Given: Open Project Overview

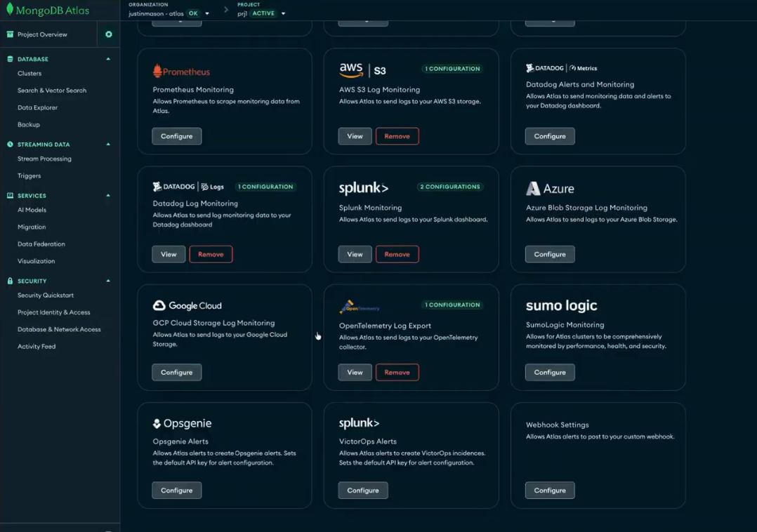Looking at the screenshot, I should tap(42, 34).
